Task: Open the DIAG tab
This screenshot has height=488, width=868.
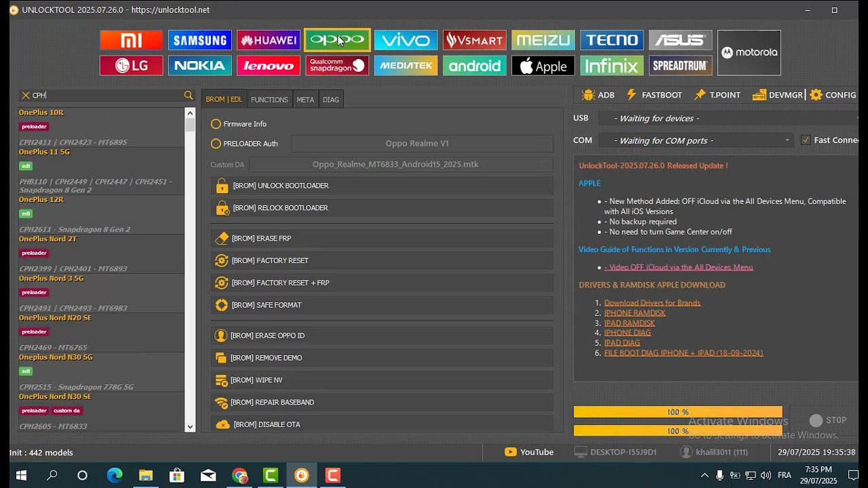Action: pos(331,100)
